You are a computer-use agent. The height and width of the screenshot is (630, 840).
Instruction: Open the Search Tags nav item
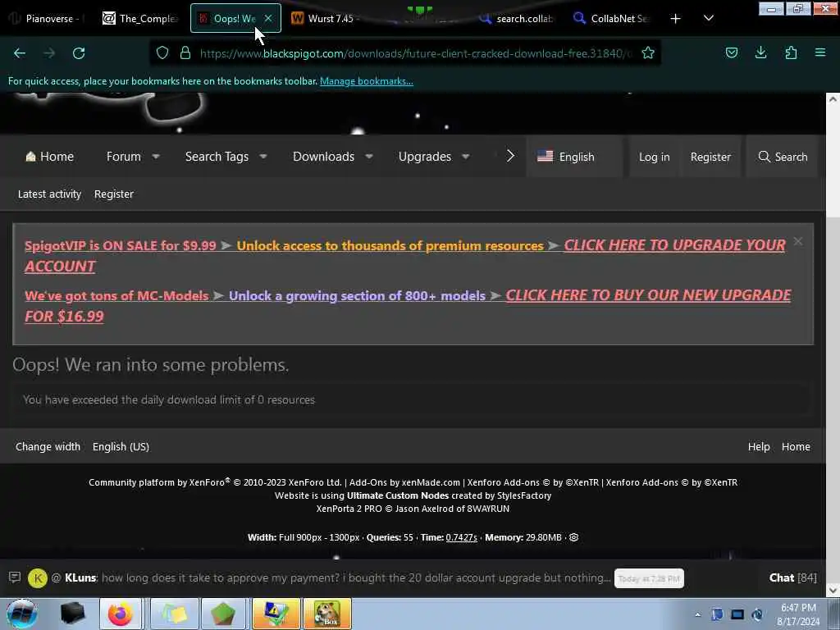[x=217, y=157]
